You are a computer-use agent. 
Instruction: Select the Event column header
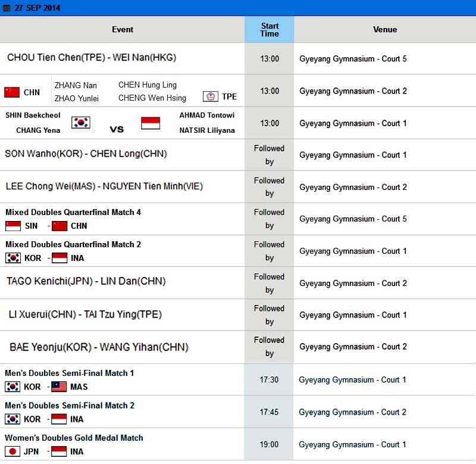point(123,29)
